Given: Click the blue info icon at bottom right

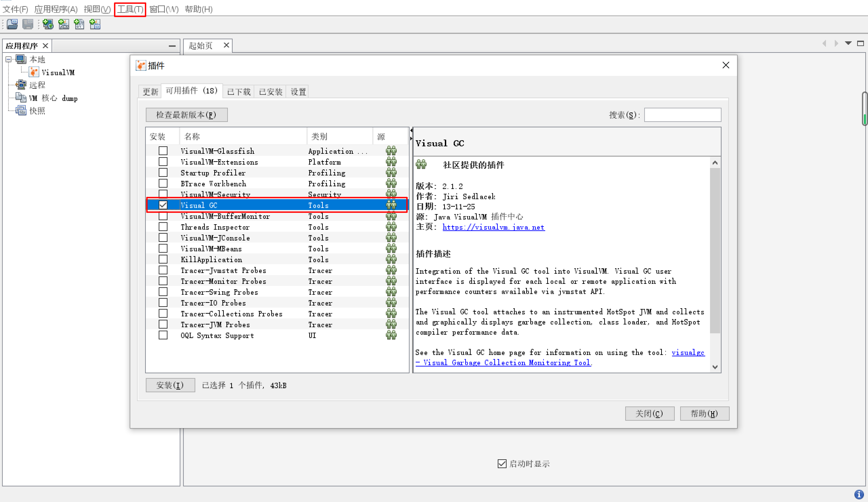Looking at the screenshot, I should pos(859,495).
